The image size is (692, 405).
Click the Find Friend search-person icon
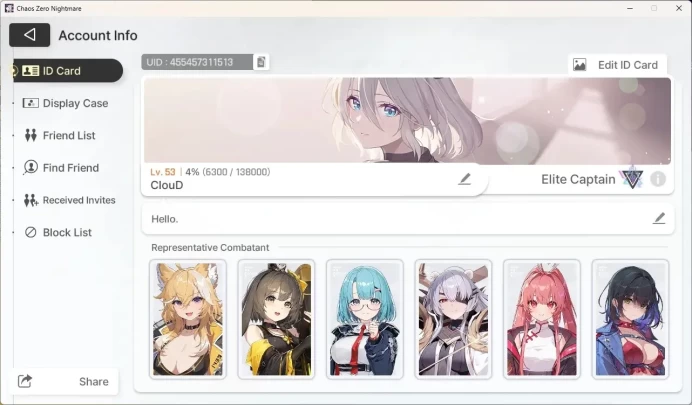pos(30,168)
